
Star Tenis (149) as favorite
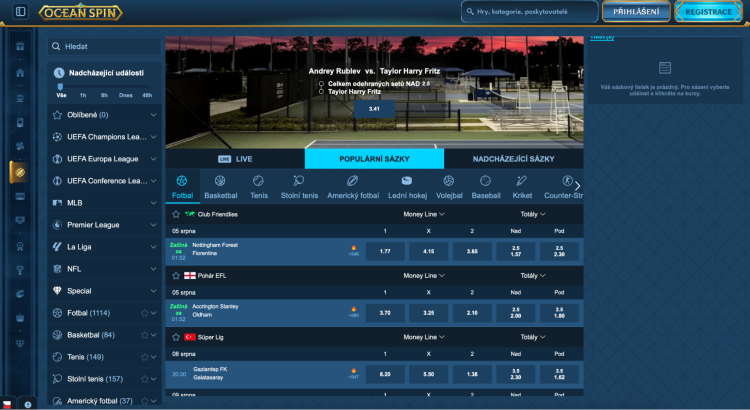click(x=144, y=357)
